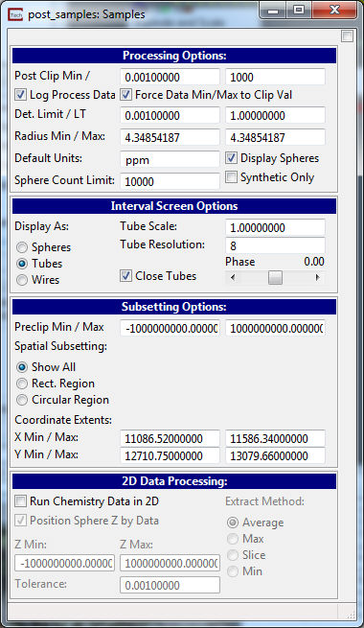This screenshot has width=364, height=628.
Task: Click Radius Max field
Action: coord(275,137)
